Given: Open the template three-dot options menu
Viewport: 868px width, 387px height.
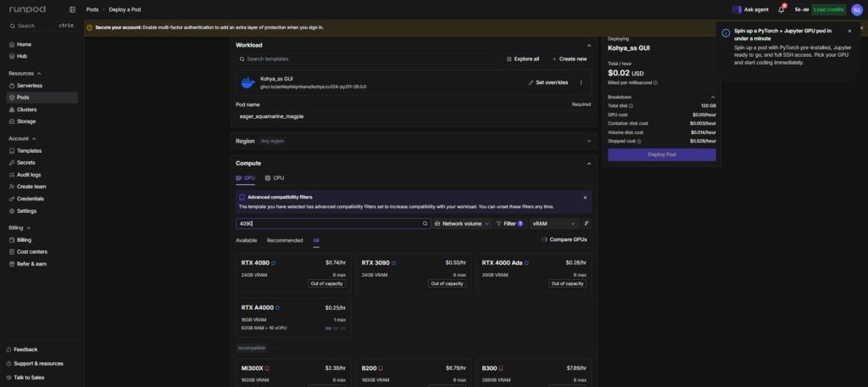Looking at the screenshot, I should 581,82.
